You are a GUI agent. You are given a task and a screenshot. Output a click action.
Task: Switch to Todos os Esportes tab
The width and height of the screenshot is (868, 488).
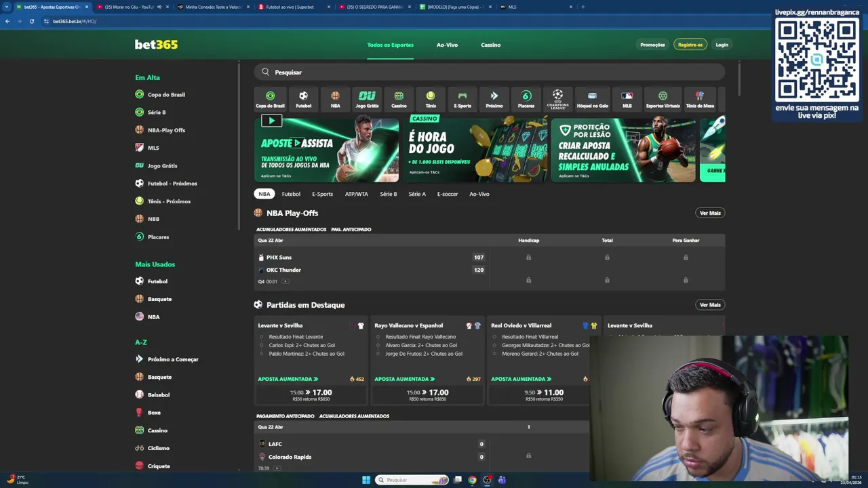pyautogui.click(x=390, y=45)
